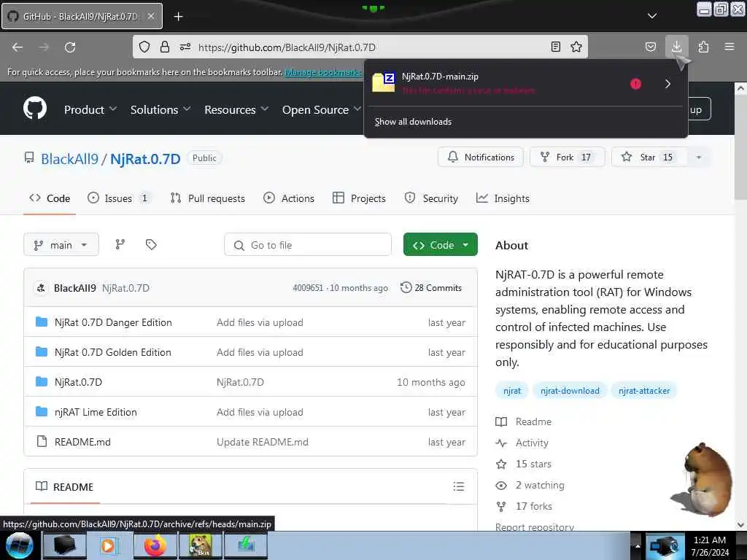Screen dimensions: 747x560
Task: Bookmark this page with star icon
Action: click(576, 47)
